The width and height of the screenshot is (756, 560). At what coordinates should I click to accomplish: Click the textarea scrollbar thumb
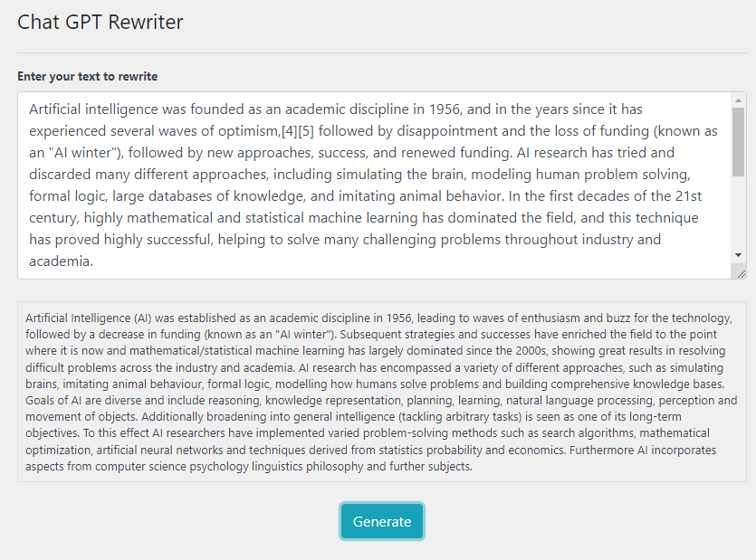tap(739, 140)
